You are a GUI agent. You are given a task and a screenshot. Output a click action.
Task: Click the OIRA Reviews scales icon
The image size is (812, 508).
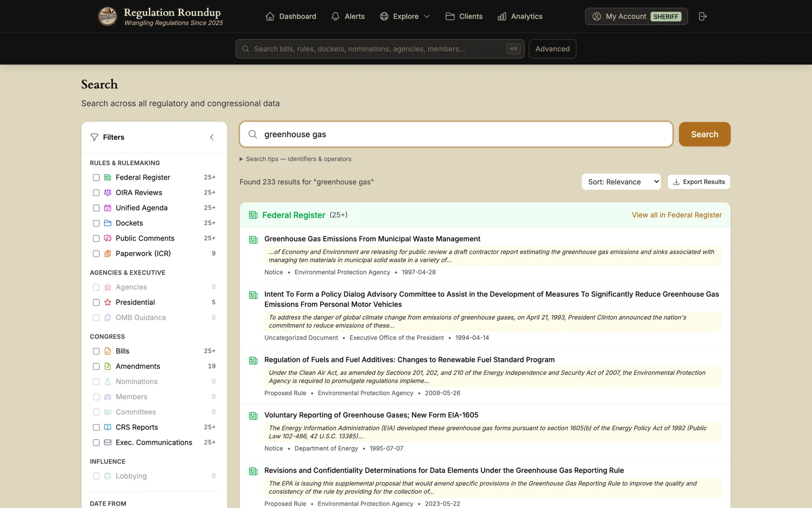[108, 193]
